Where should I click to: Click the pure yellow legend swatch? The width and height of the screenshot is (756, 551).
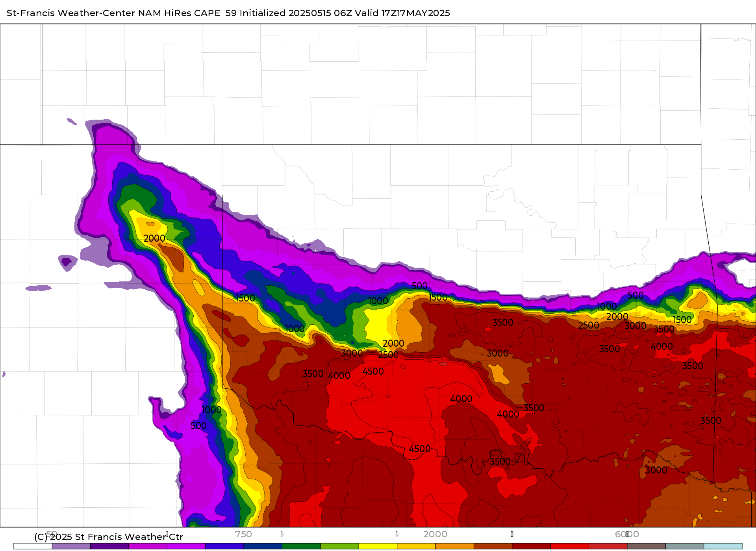coord(378,546)
